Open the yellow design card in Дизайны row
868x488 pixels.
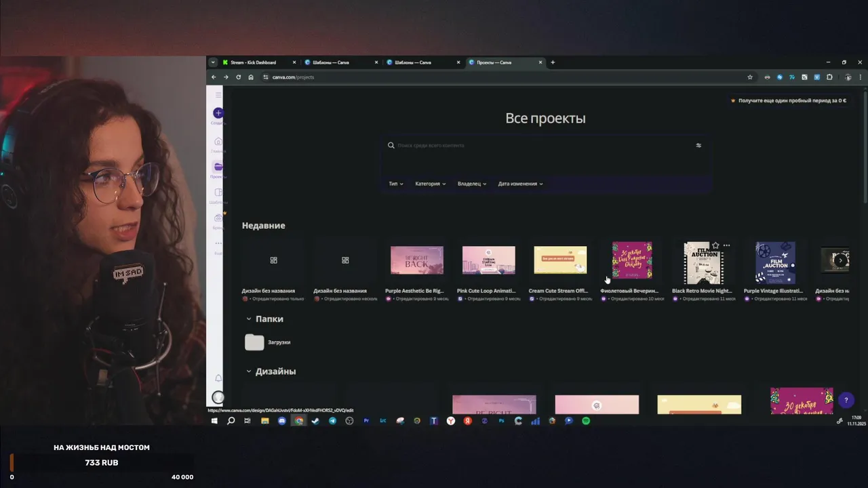click(x=699, y=405)
